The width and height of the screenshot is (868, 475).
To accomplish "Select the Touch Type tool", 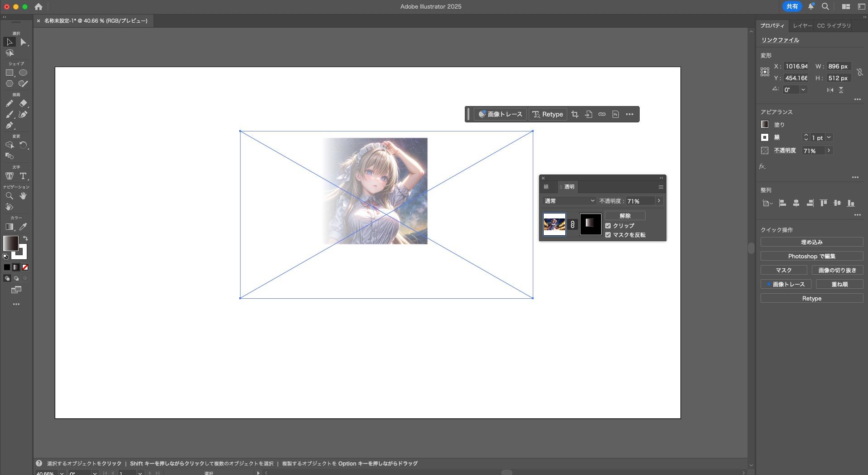I will tap(10, 176).
